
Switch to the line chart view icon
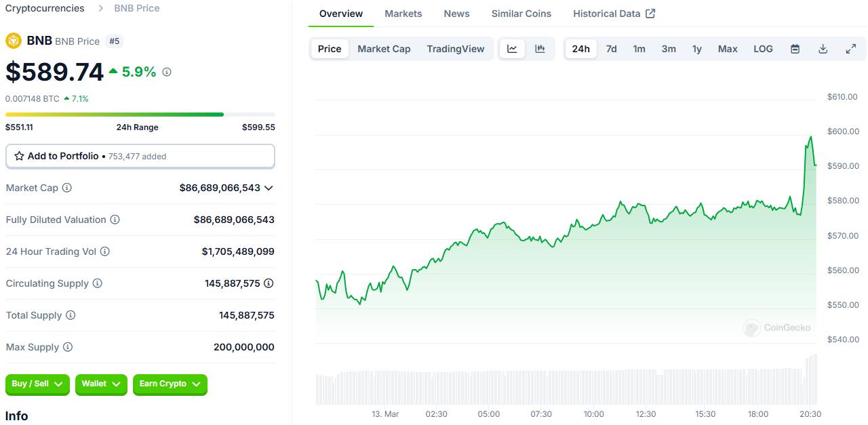(512, 49)
